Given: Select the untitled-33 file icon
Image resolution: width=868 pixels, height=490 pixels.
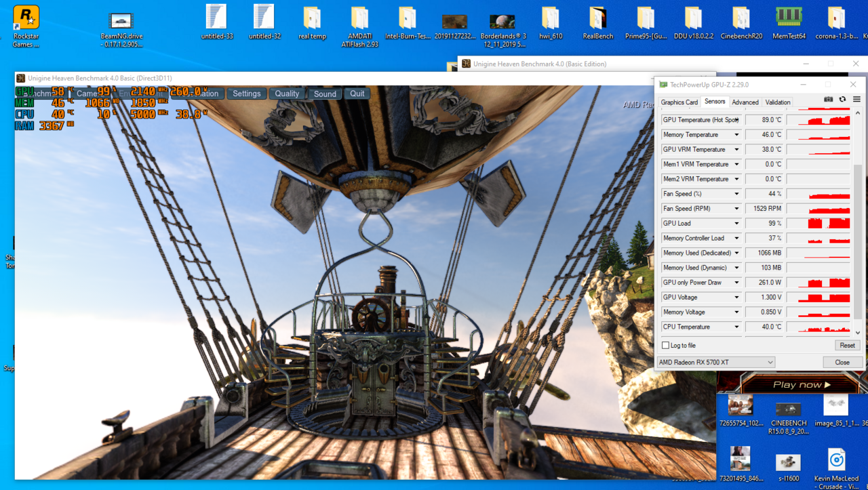Looking at the screenshot, I should point(217,22).
